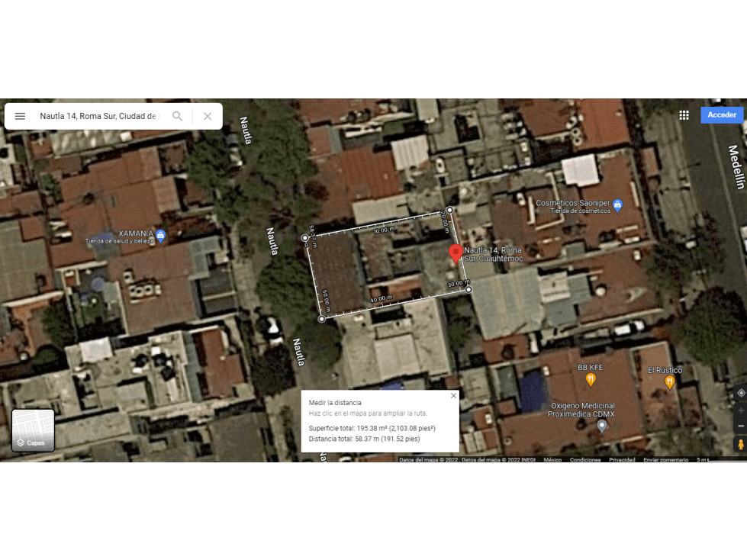747x560 pixels.
Task: Click the El Rústico restaurant marker
Action: (x=670, y=382)
